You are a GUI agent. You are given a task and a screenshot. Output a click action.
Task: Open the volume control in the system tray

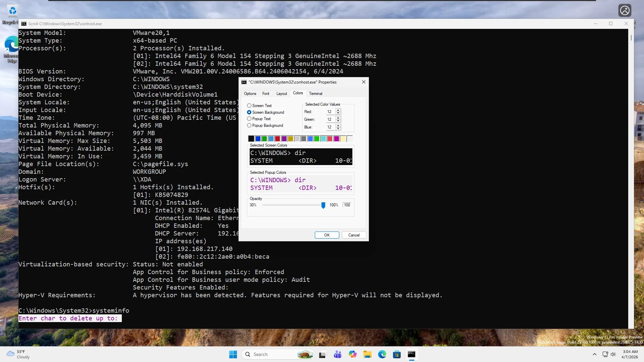click(613, 354)
